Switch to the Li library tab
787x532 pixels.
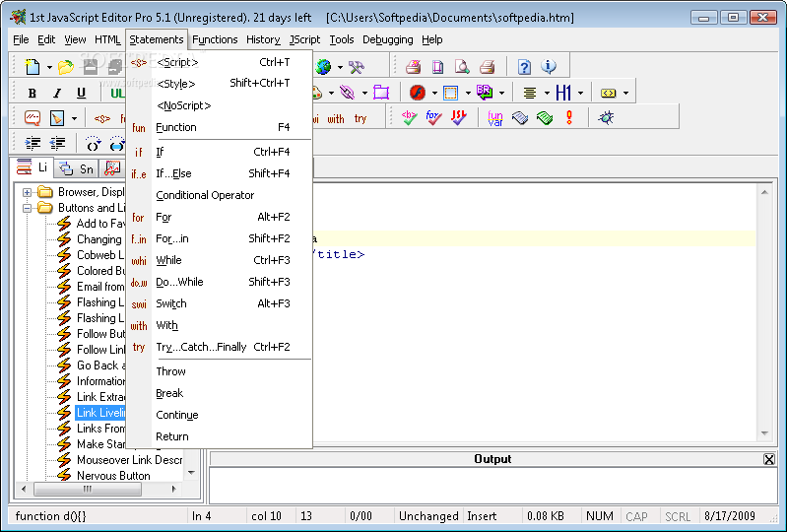[x=32, y=167]
